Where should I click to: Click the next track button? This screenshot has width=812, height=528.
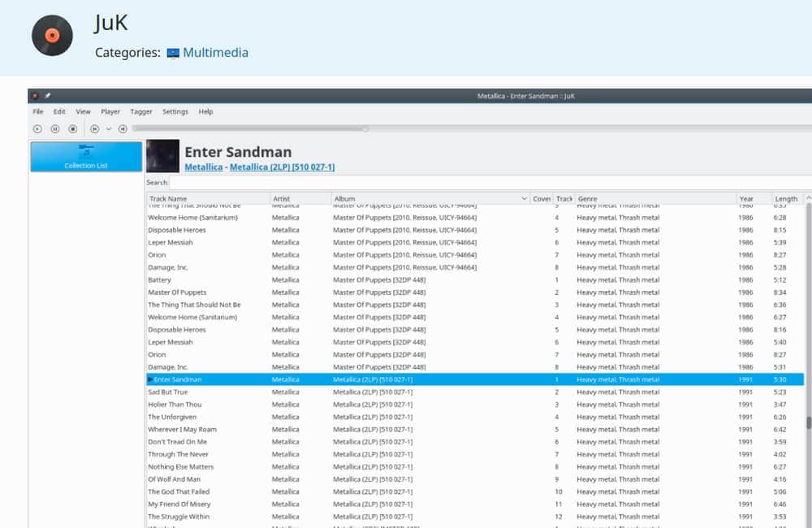click(123, 129)
